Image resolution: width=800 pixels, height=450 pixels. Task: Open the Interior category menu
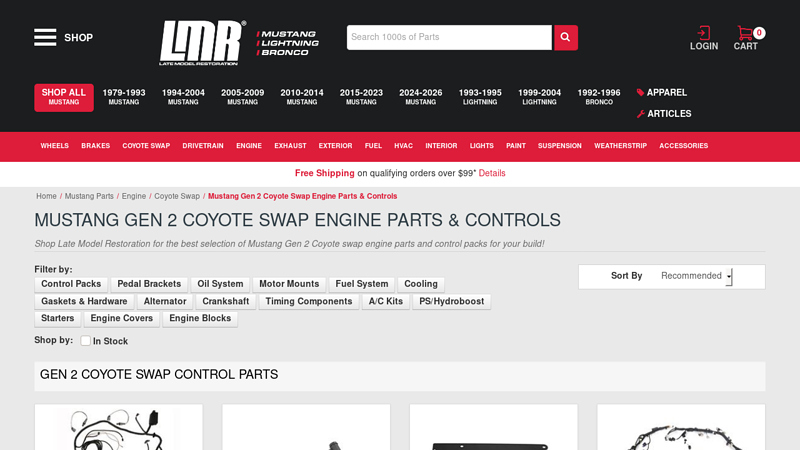(x=441, y=146)
